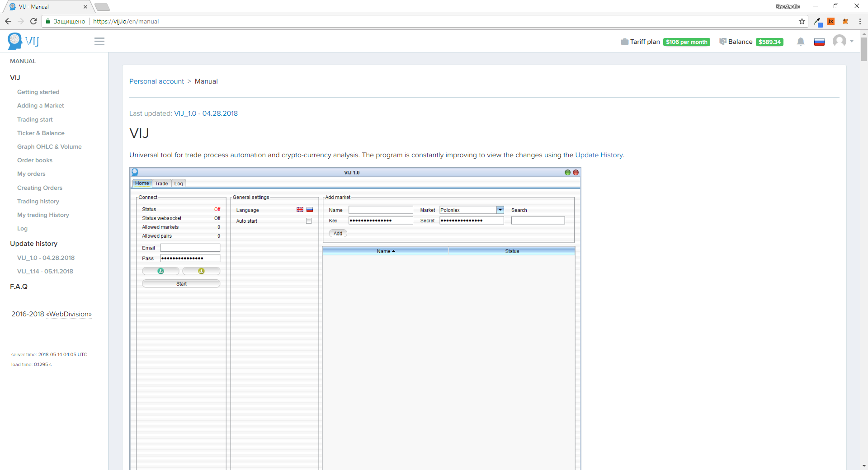Click the Email input field
Screen dimensions: 868x470
190,248
